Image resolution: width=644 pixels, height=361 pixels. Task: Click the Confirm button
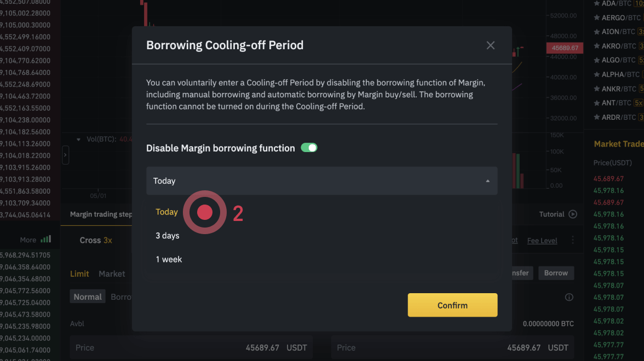click(x=452, y=305)
